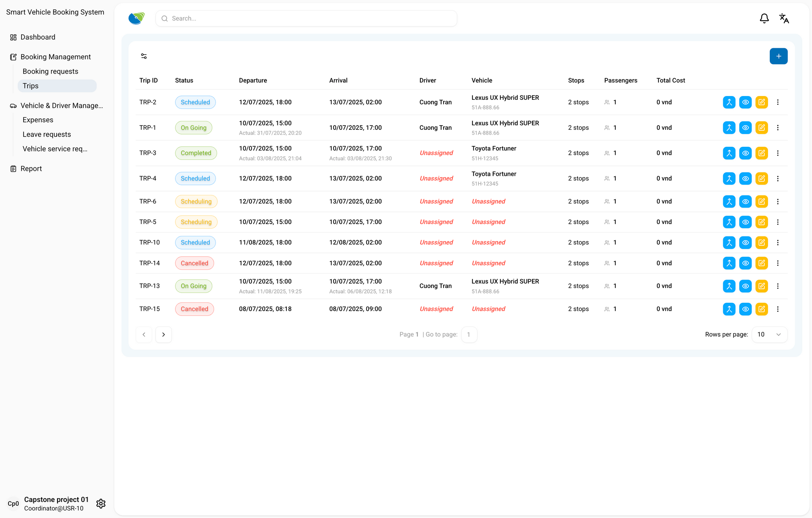Viewport: 812px width, 518px height.
Task: Go to the Report menu item
Action: [31, 169]
